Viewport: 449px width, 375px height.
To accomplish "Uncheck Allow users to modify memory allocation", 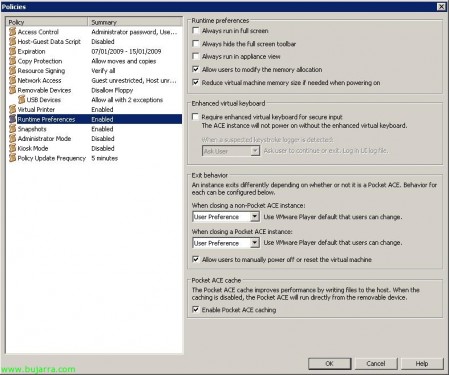I will click(x=196, y=69).
